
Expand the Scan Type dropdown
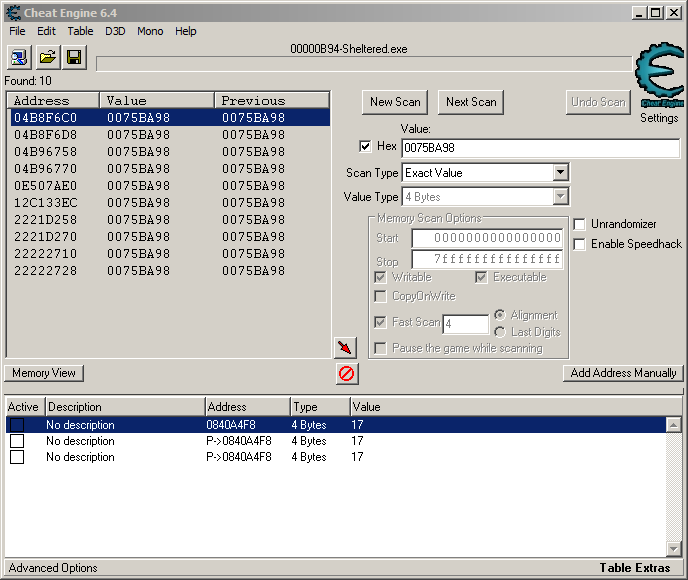560,173
